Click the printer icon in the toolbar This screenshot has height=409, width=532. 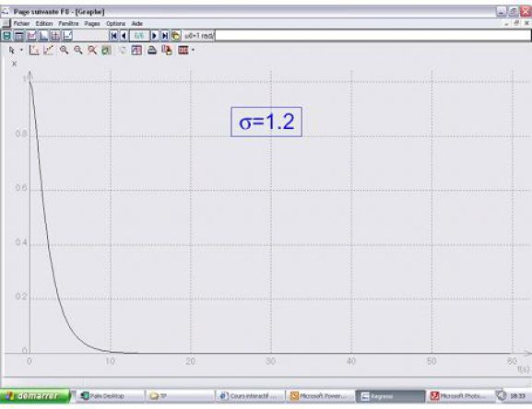click(x=151, y=50)
